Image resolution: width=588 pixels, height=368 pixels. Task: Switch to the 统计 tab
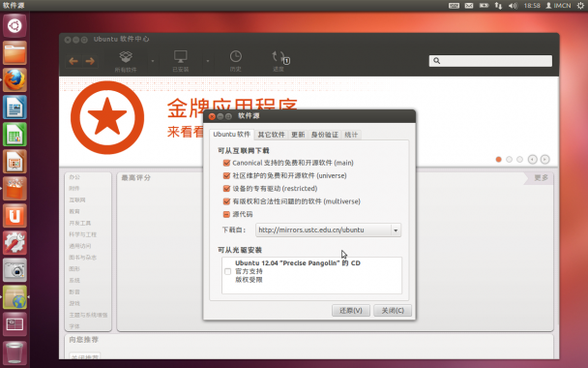[351, 135]
